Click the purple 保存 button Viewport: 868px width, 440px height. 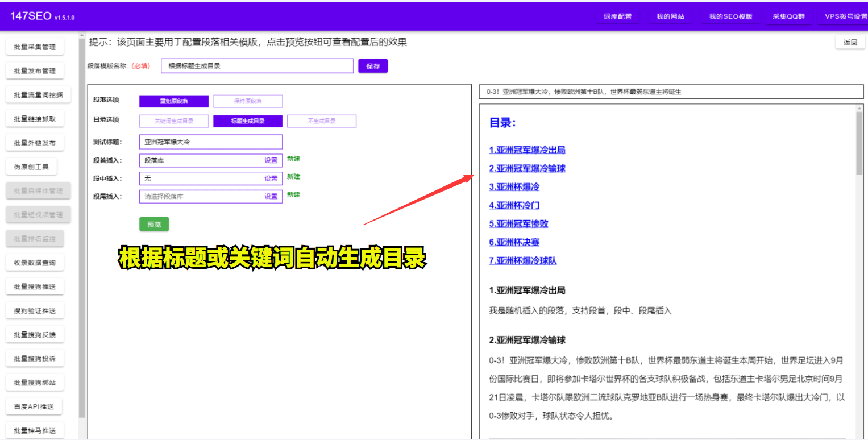[373, 66]
